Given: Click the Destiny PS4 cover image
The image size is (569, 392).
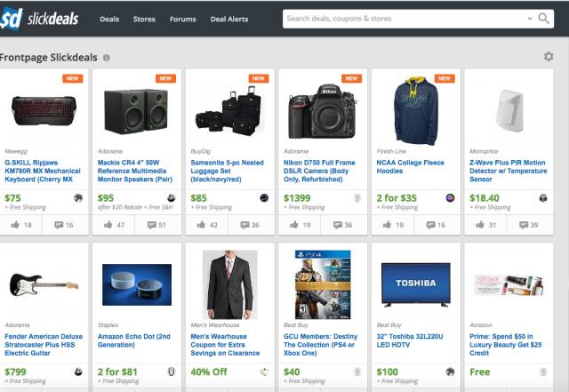Looking at the screenshot, I should (323, 285).
